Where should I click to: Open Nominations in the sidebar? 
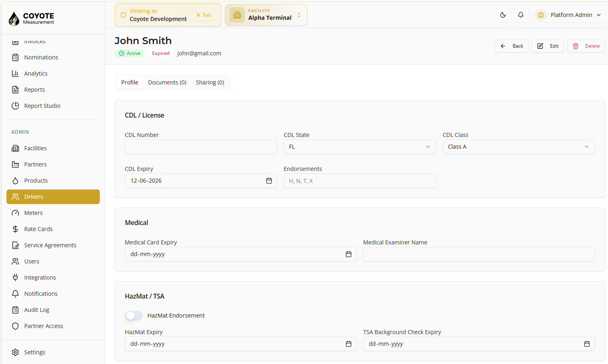[53, 57]
